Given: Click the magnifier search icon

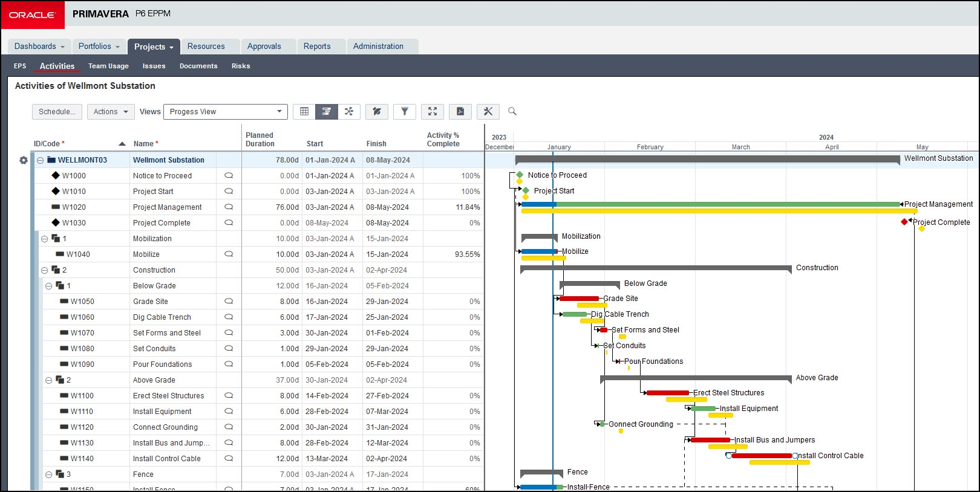Looking at the screenshot, I should pyautogui.click(x=512, y=111).
